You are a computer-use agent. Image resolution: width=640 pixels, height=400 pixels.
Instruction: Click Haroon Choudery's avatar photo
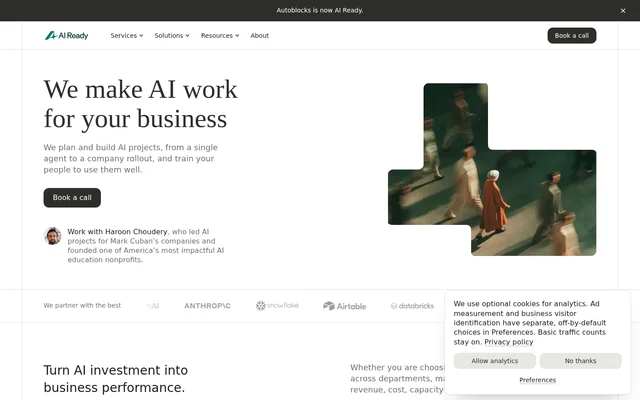[53, 236]
